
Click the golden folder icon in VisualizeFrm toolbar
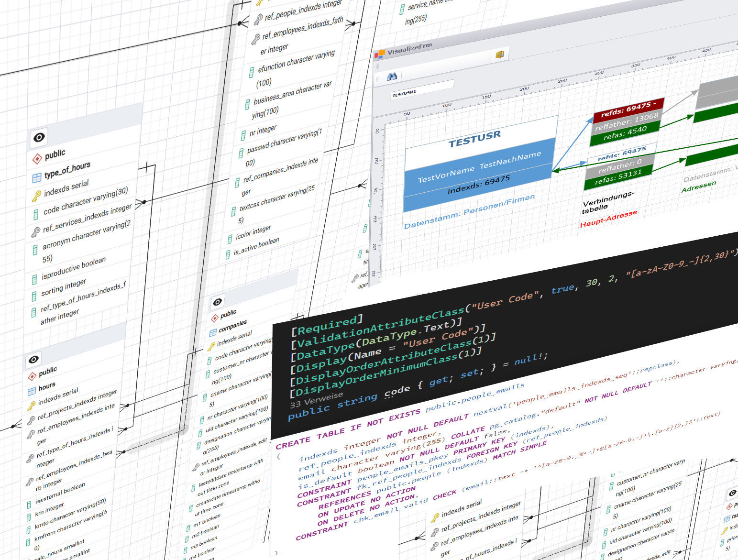[x=500, y=54]
